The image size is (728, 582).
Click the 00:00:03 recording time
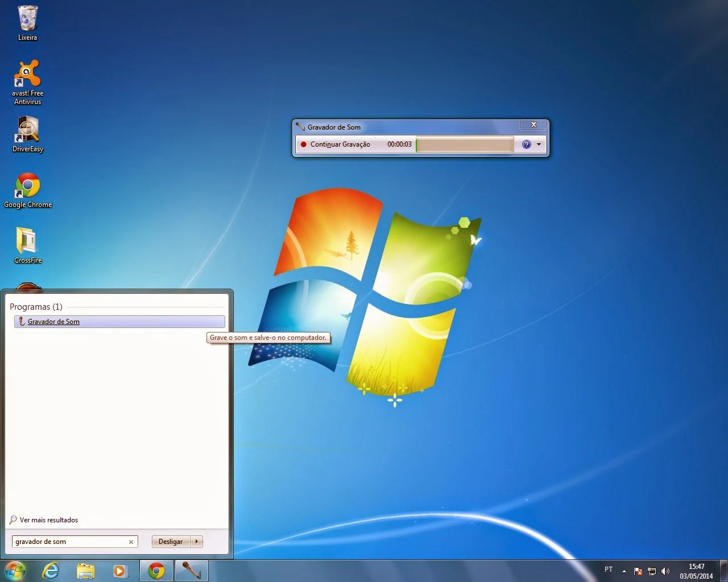(399, 144)
